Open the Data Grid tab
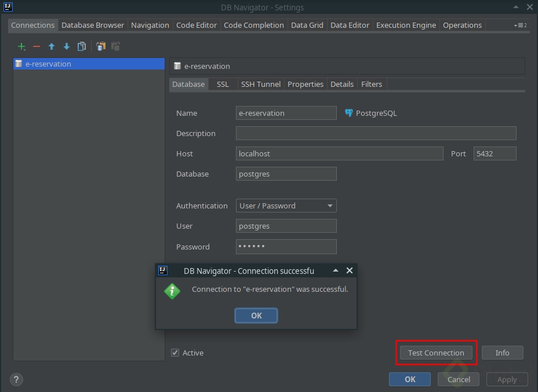This screenshot has height=392, width=538. tap(307, 25)
